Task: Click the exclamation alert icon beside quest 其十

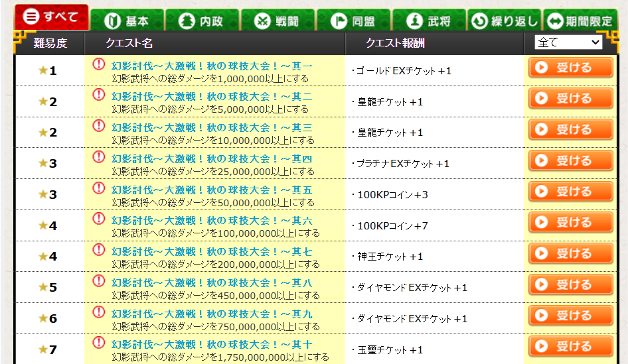Action: [x=98, y=343]
